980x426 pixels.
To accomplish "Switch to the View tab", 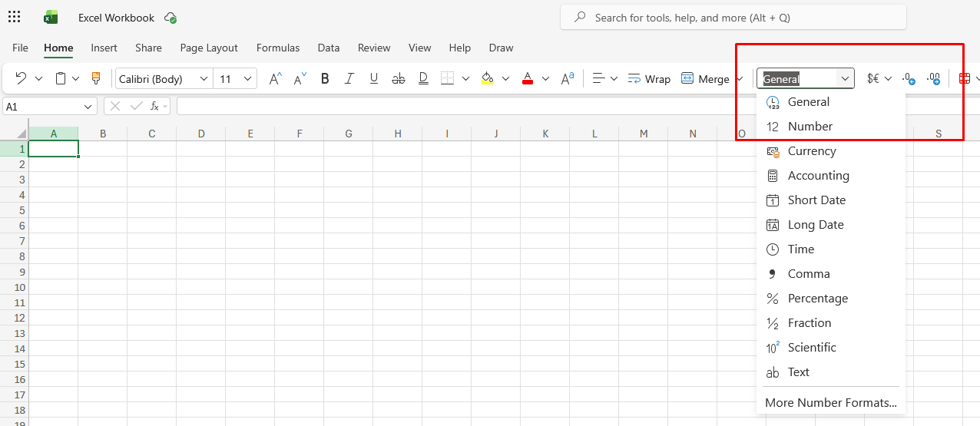I will tap(420, 48).
